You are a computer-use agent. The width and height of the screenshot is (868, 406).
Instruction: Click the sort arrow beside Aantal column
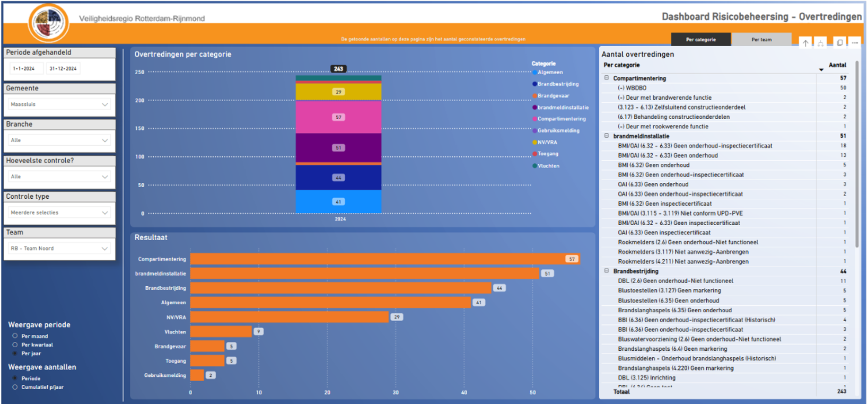821,69
